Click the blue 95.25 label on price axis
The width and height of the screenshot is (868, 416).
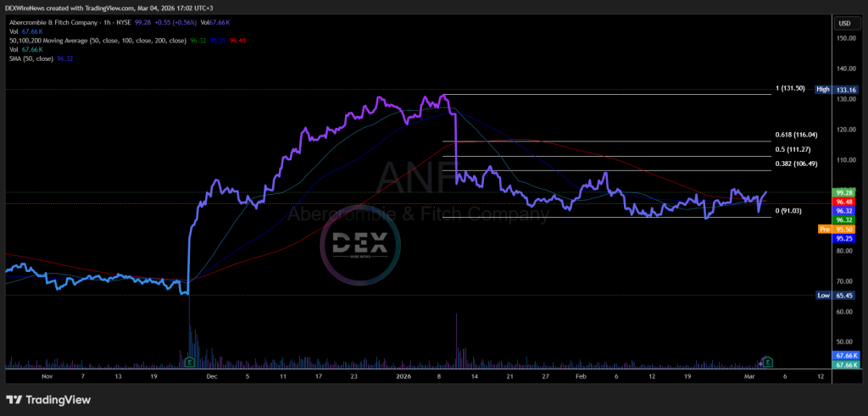(845, 238)
